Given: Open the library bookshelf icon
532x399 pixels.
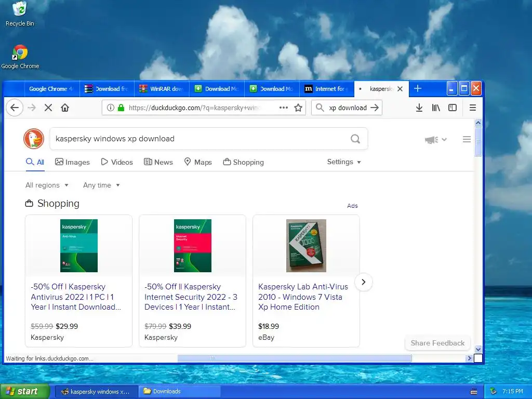Looking at the screenshot, I should pos(436,108).
